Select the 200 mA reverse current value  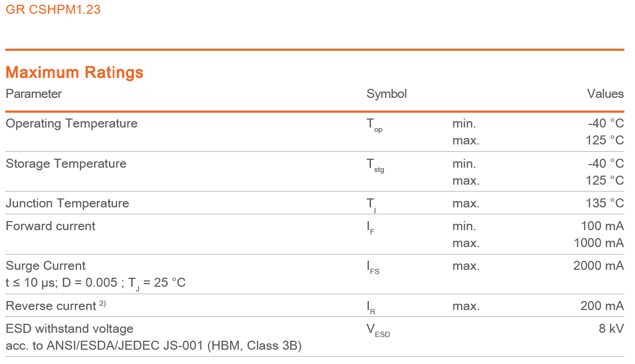602,306
